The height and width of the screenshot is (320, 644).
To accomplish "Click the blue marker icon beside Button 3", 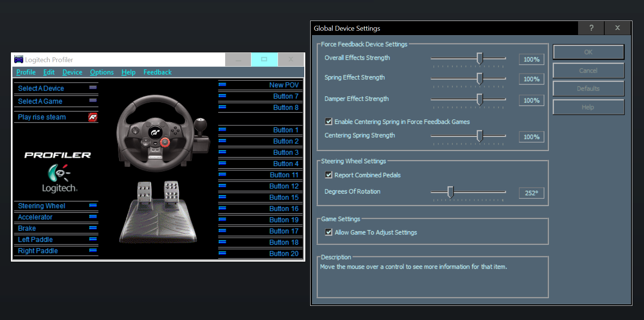I will 222,152.
